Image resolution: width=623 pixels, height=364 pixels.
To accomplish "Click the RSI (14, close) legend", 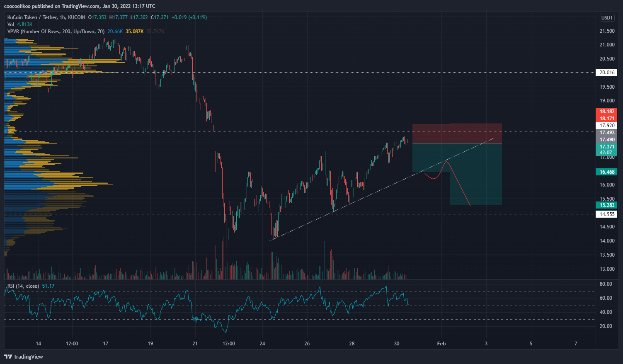I will pyautogui.click(x=23, y=286).
